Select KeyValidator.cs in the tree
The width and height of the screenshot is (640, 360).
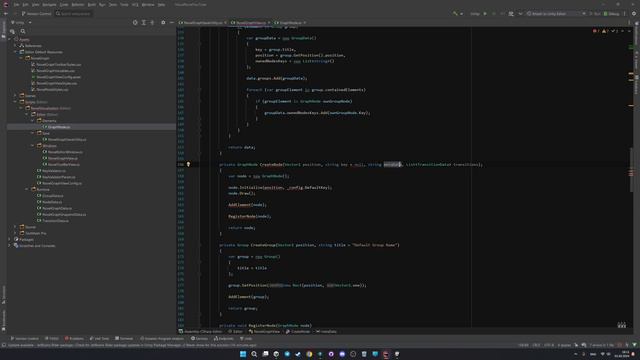tap(53, 171)
